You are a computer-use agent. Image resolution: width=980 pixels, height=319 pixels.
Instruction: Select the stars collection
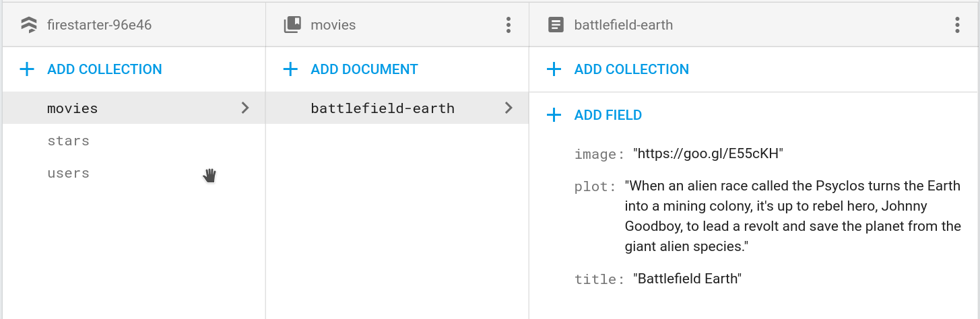coord(68,141)
